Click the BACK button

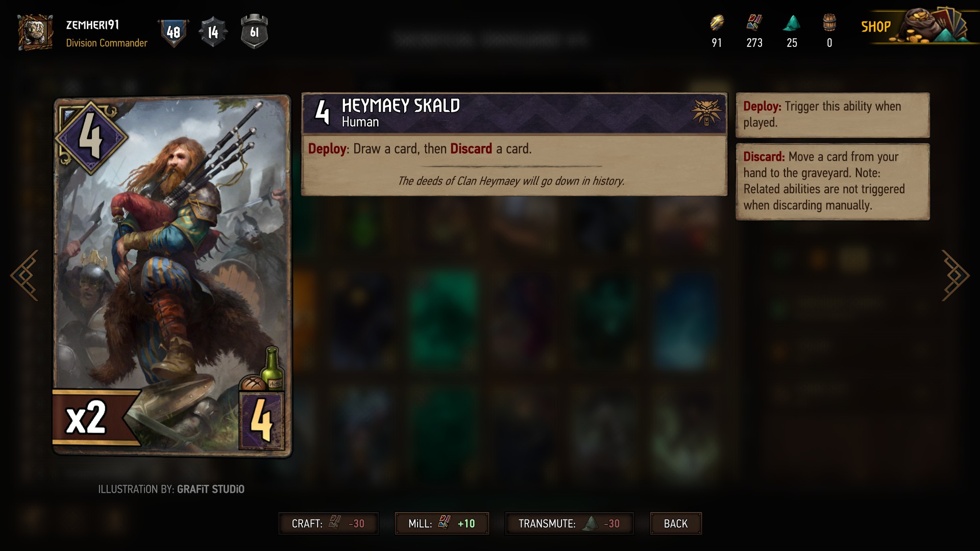(676, 523)
